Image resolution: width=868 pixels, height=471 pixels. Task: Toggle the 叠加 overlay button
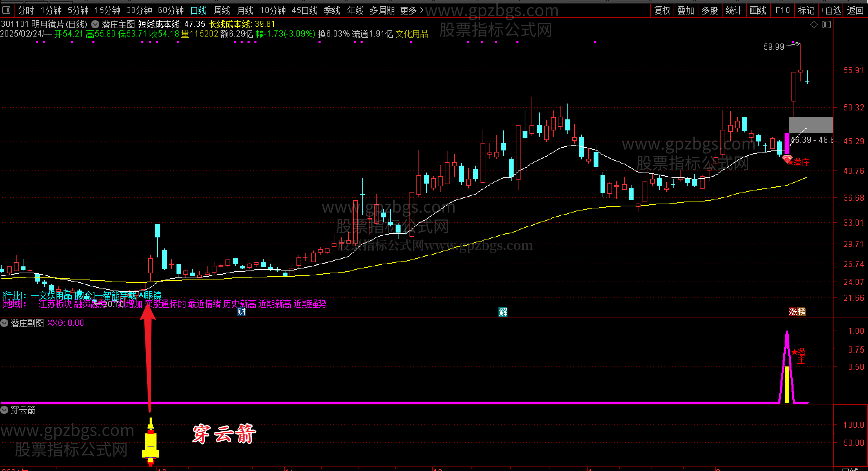tap(686, 11)
